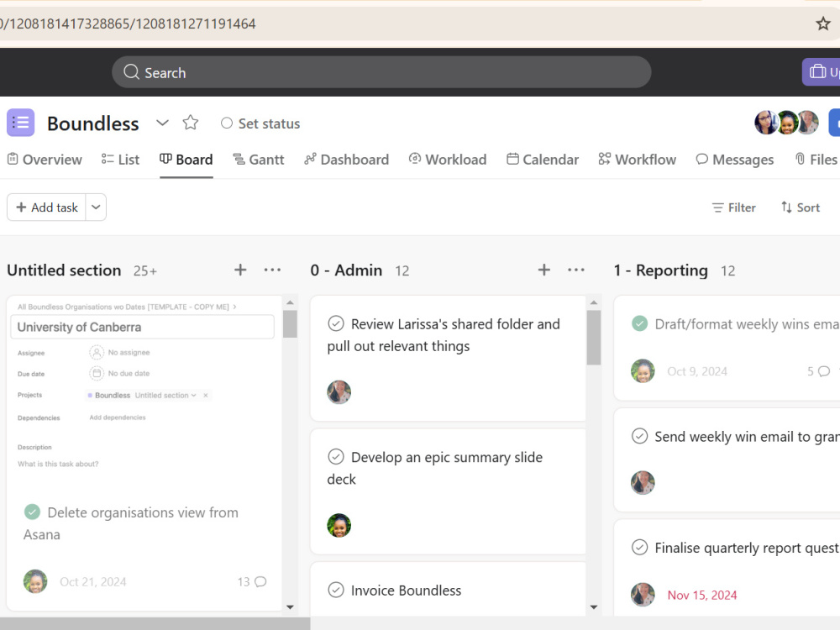Select the Board tab

[186, 160]
